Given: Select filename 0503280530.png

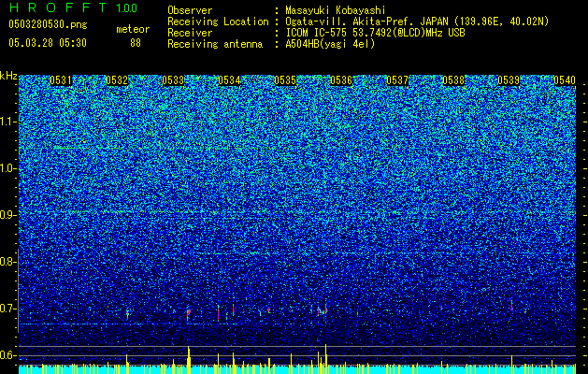Looking at the screenshot, I should [48, 24].
